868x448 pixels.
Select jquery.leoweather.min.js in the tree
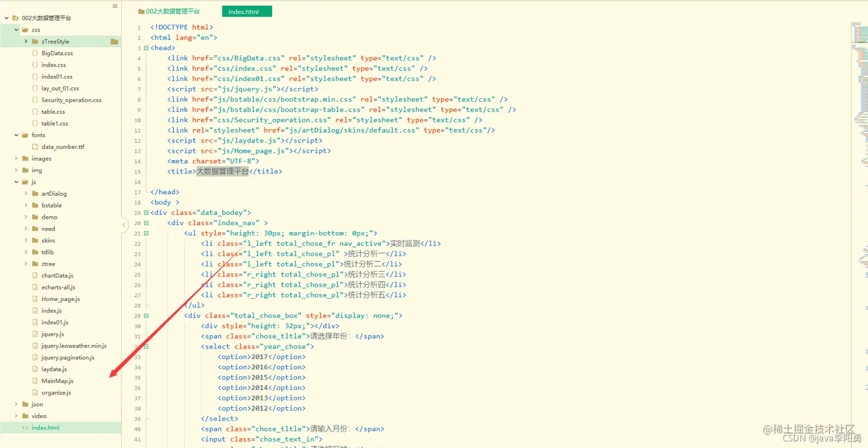pos(74,346)
